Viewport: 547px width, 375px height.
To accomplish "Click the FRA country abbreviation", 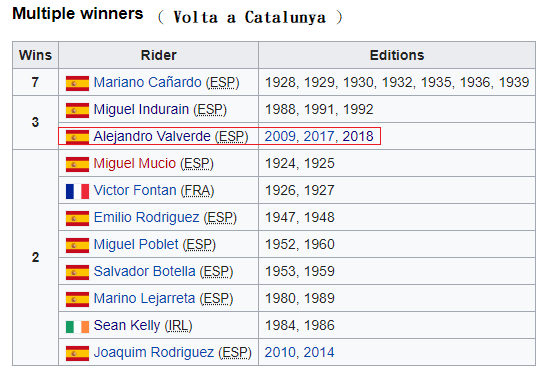I will tap(197, 191).
